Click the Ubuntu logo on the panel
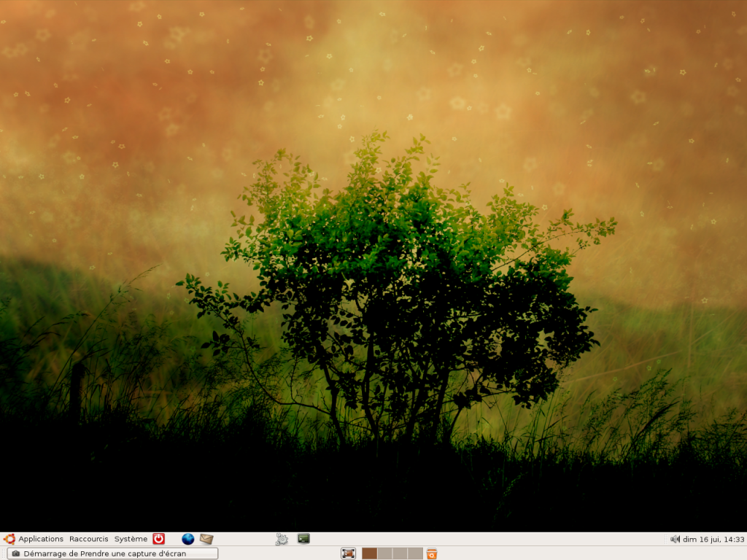This screenshot has height=560, width=747. click(9, 539)
